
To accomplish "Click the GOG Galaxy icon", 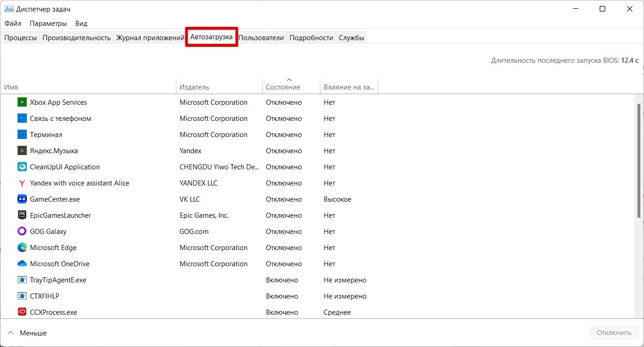I will pyautogui.click(x=22, y=232).
